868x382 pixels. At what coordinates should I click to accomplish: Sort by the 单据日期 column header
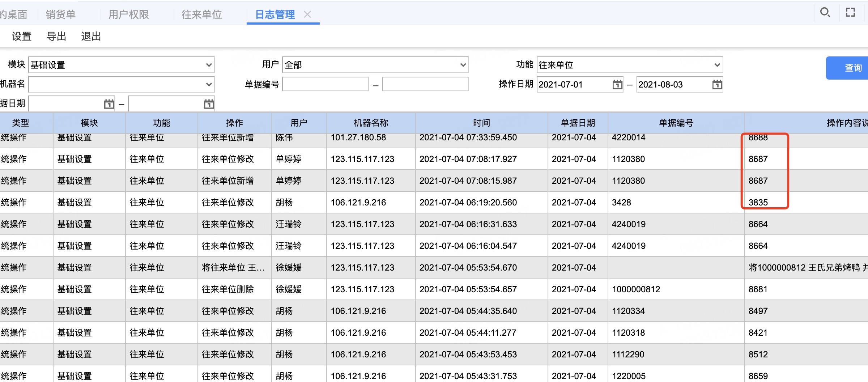[578, 123]
